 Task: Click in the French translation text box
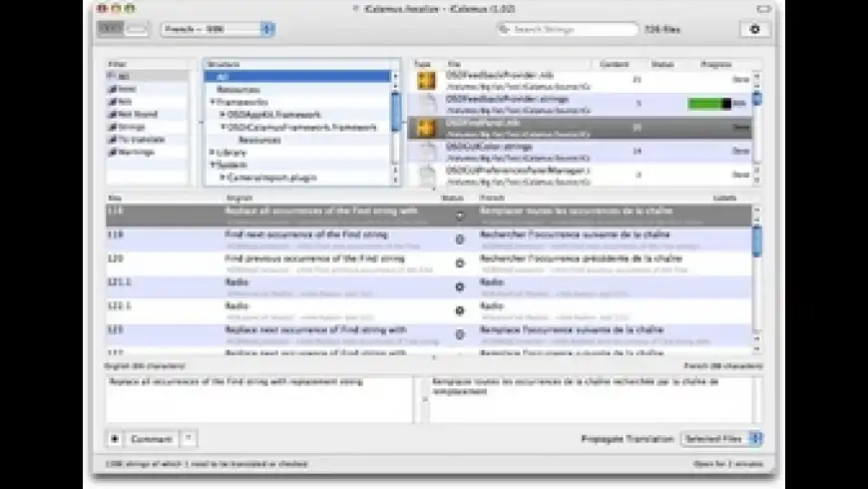tap(591, 399)
